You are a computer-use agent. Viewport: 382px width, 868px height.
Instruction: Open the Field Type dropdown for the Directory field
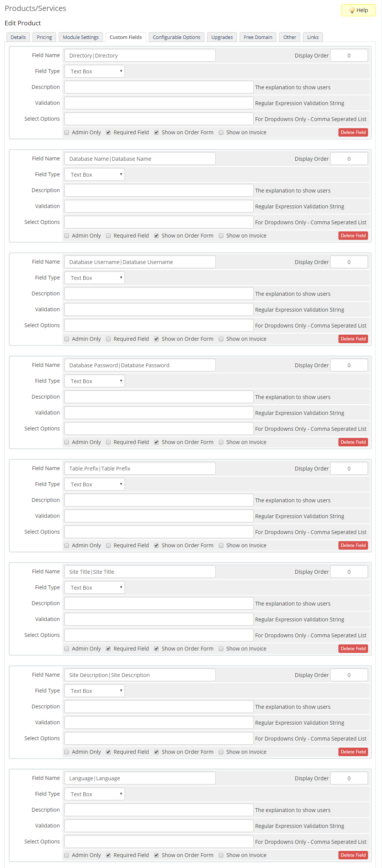pos(95,71)
